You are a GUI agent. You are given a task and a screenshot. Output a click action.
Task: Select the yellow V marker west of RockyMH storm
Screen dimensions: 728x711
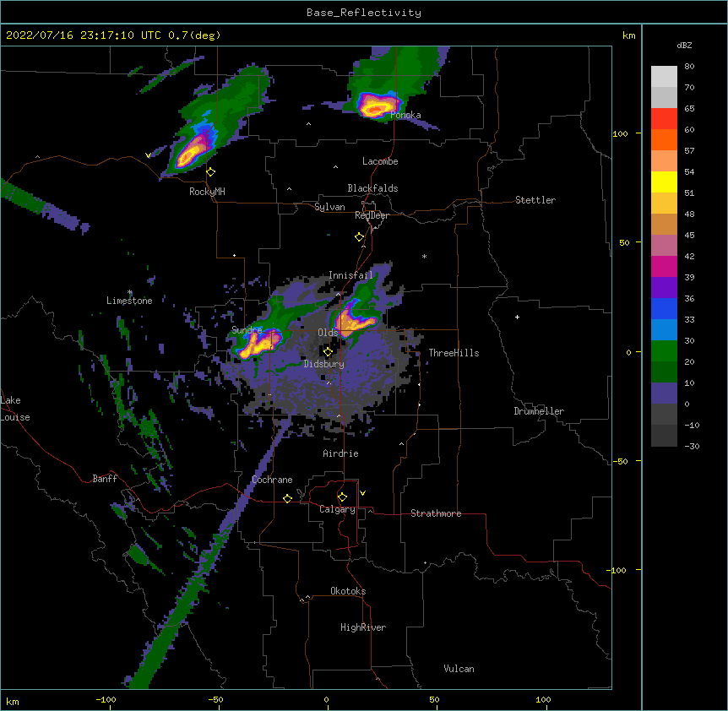point(148,155)
